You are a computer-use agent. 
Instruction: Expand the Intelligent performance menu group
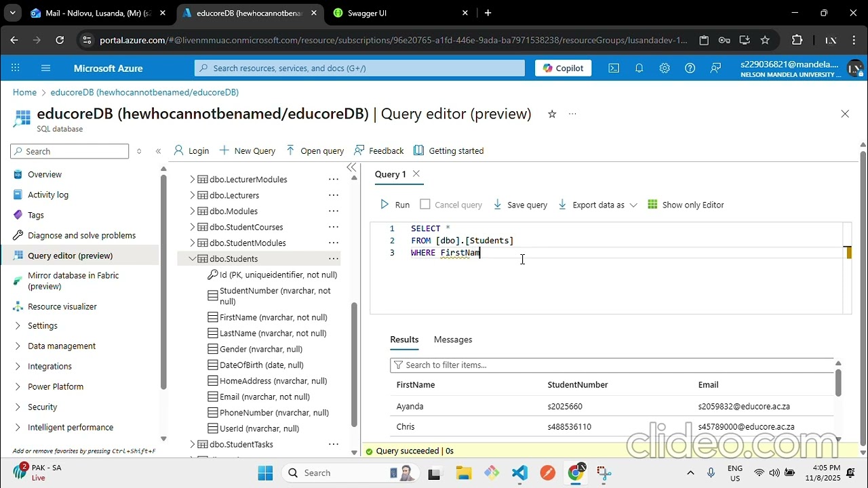tap(18, 427)
